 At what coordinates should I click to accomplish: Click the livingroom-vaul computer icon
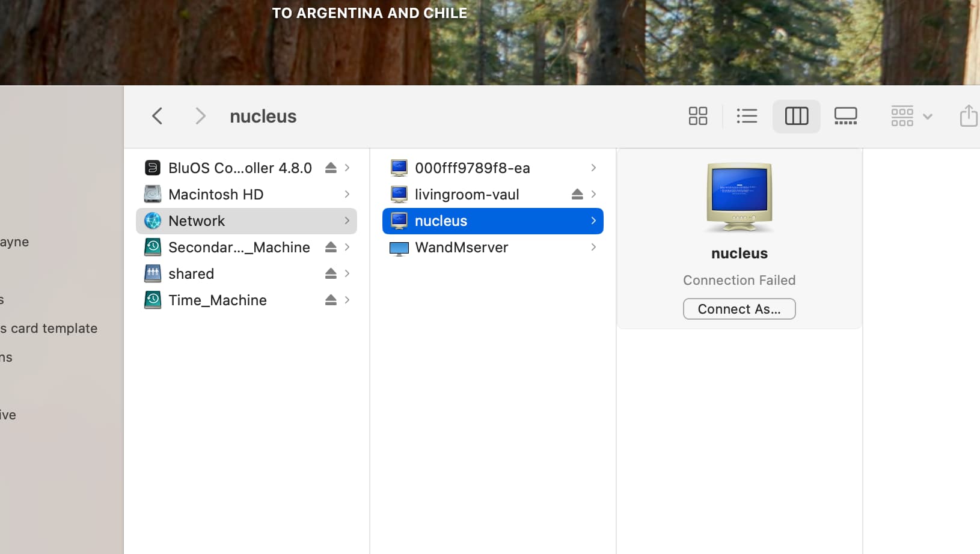point(399,194)
